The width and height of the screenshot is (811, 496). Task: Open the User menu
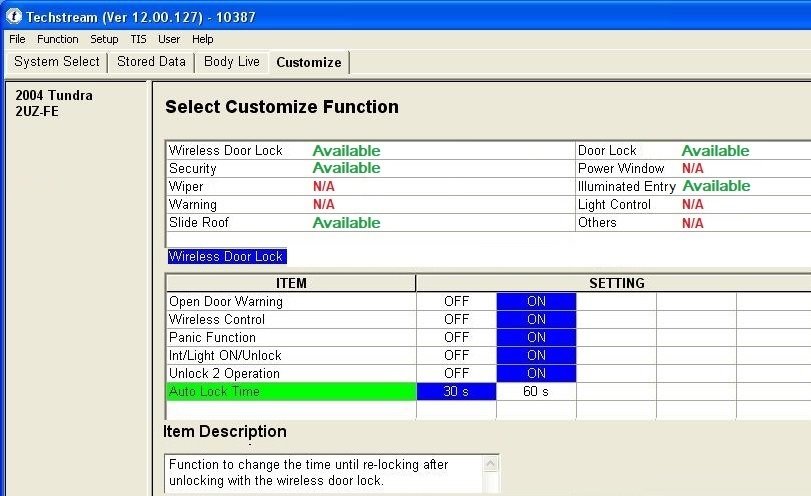click(x=169, y=39)
